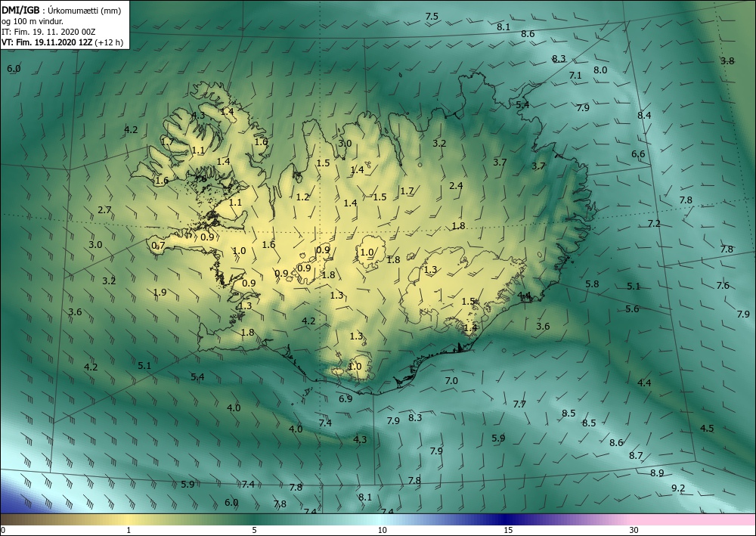Click the 7.6 value on the map
Image resolution: width=756 pixels, height=536 pixels.
click(723, 285)
